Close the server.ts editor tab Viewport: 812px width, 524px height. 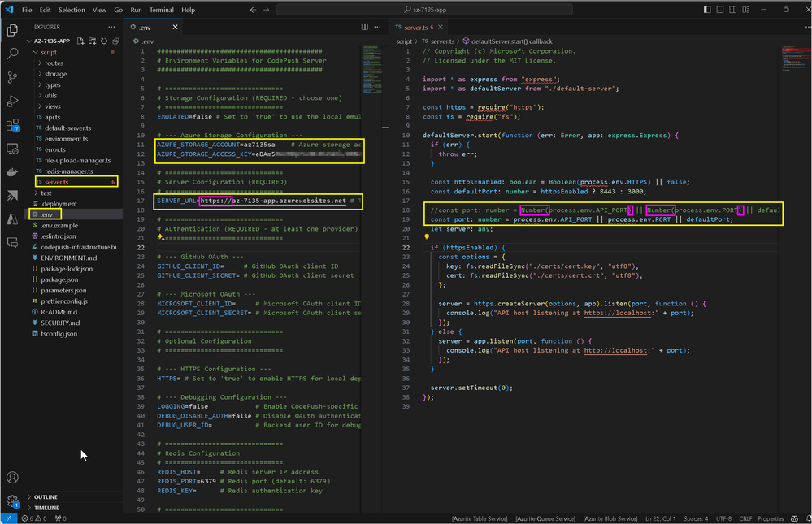441,27
